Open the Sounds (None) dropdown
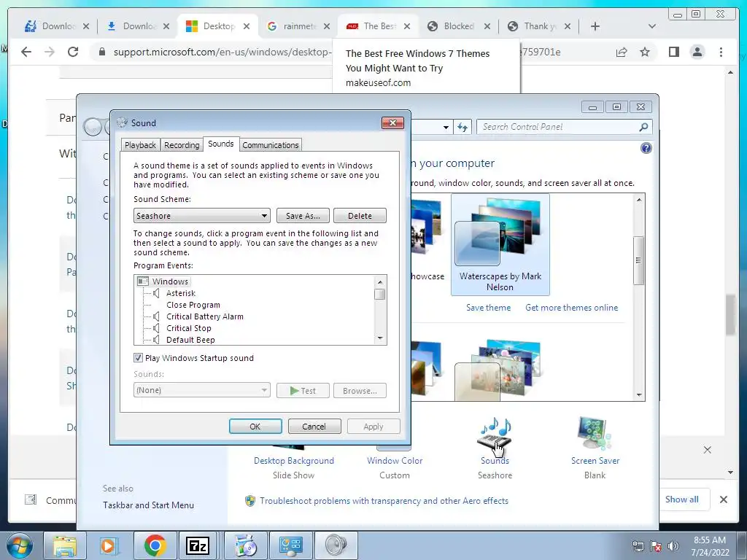 (x=202, y=390)
